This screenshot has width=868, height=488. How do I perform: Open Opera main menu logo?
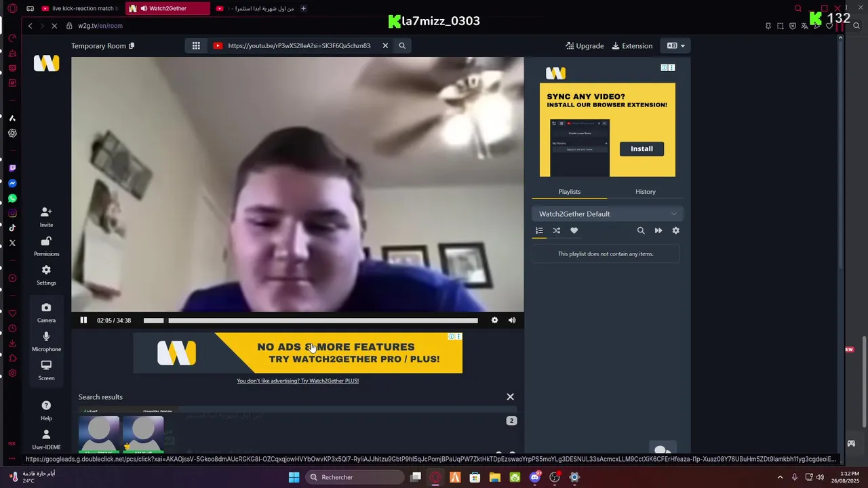[x=12, y=8]
